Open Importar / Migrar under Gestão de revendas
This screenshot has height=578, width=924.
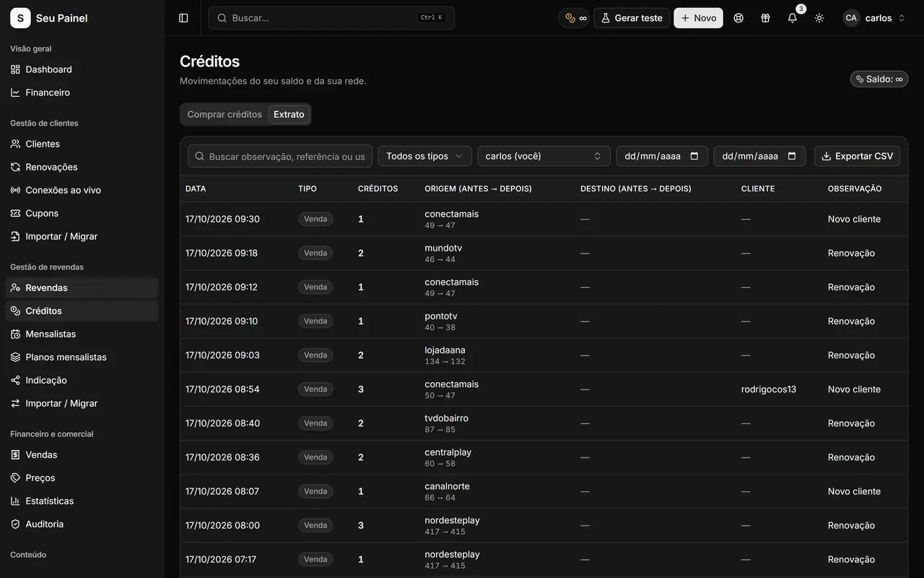pyautogui.click(x=82, y=403)
